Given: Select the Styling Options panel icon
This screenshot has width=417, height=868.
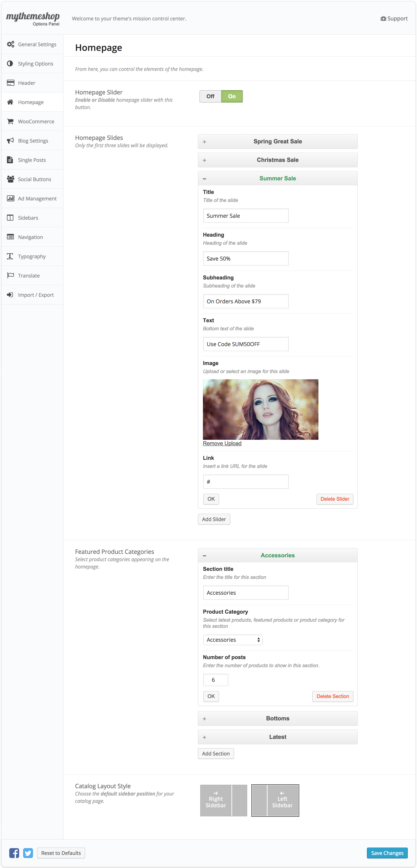Looking at the screenshot, I should point(10,63).
